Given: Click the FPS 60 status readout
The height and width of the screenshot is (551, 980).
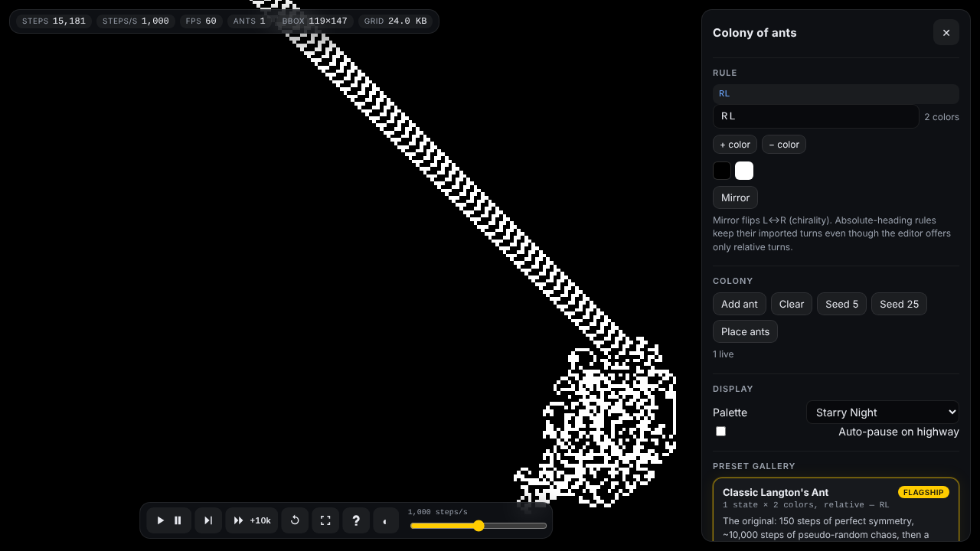Looking at the screenshot, I should click(201, 21).
